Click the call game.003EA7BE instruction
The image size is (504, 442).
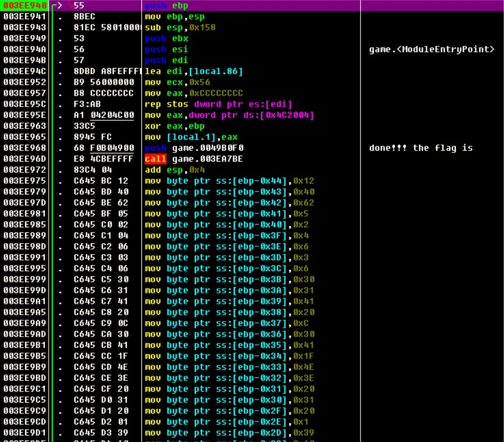[x=194, y=159]
